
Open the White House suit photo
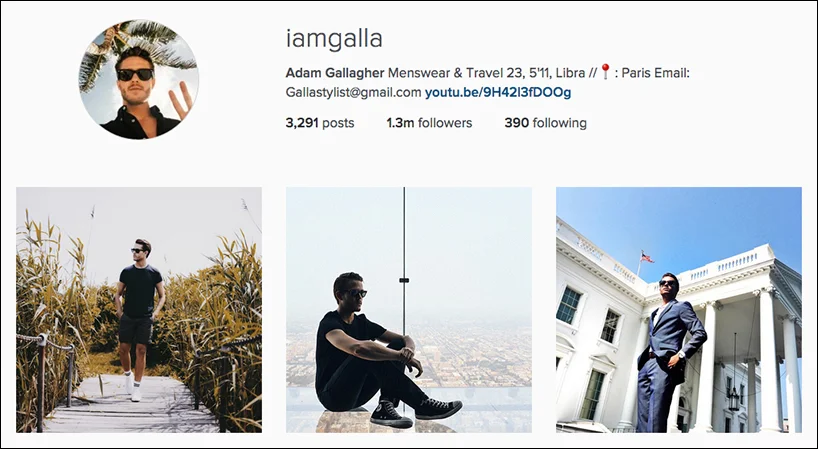coord(679,310)
